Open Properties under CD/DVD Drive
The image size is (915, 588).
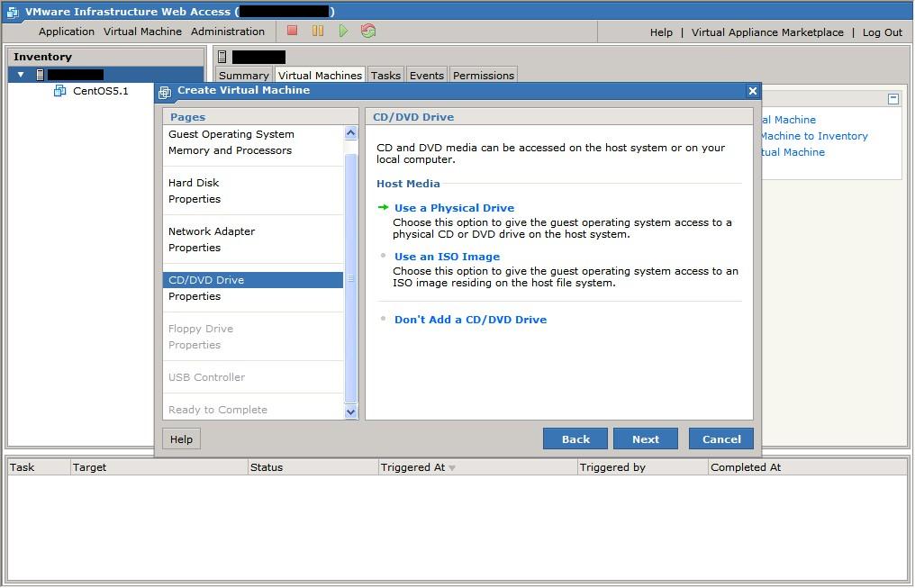pos(195,296)
